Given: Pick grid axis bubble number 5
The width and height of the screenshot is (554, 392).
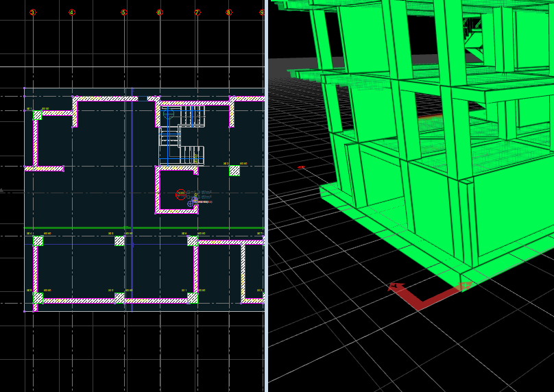Looking at the screenshot, I should 123,12.
